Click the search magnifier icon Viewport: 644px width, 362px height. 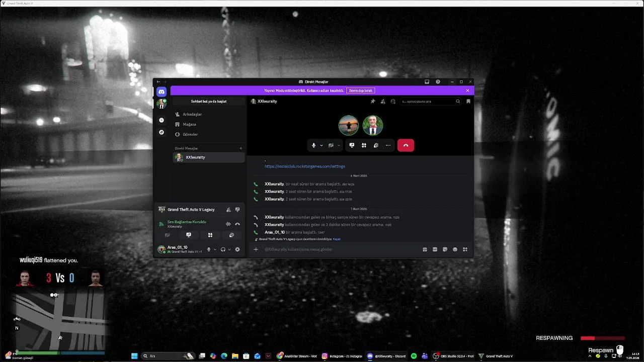click(458, 102)
